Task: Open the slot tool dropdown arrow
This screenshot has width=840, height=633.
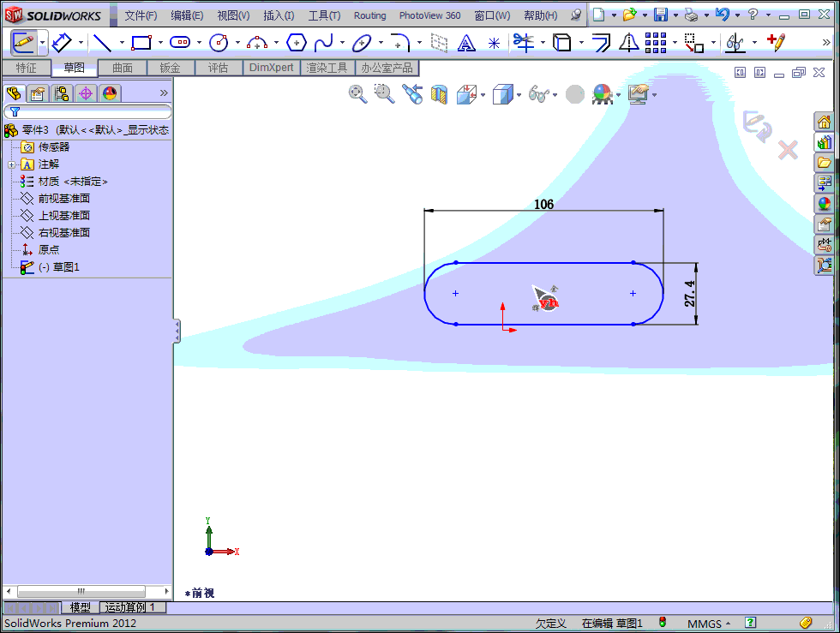Action: click(199, 43)
